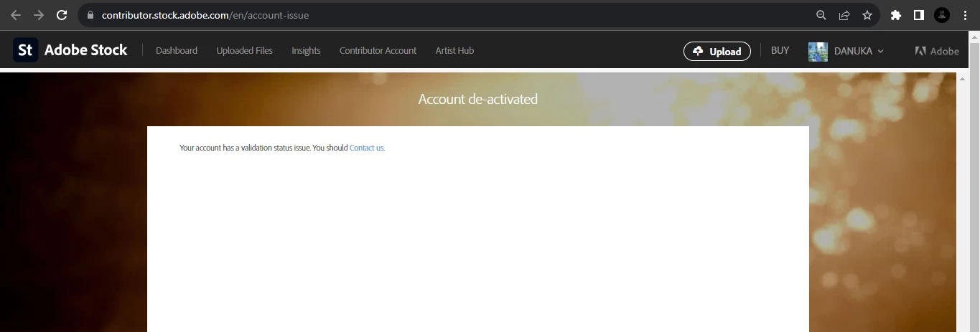Toggle the browser side panel icon
Screen dimensions: 980x332
click(918, 15)
